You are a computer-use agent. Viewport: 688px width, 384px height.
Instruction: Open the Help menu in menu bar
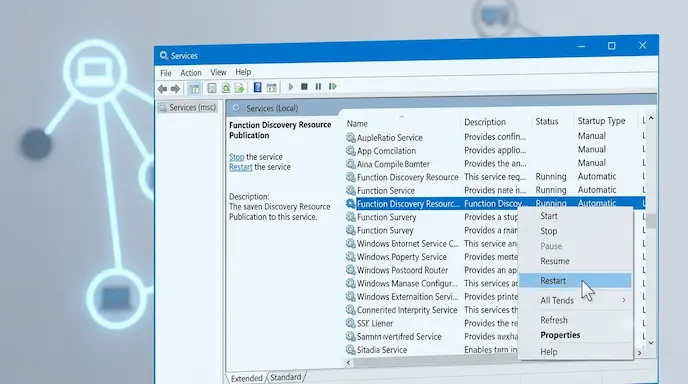point(243,72)
